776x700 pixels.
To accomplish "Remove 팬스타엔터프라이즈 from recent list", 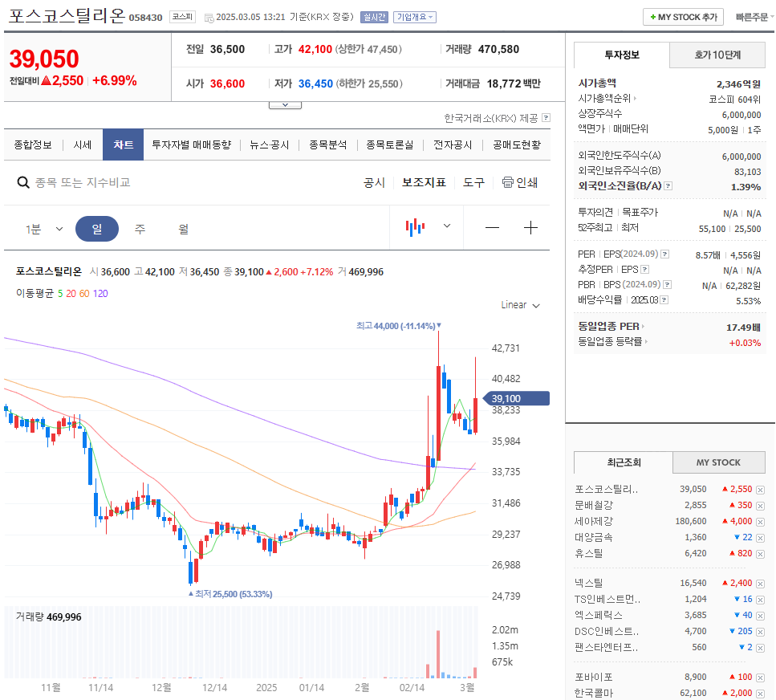I will (x=760, y=648).
